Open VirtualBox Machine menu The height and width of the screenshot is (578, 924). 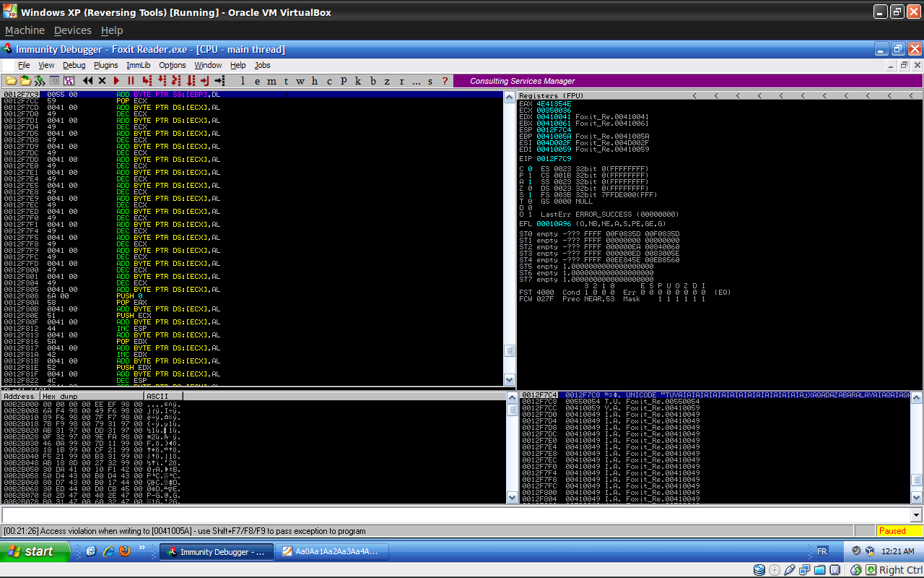(25, 30)
